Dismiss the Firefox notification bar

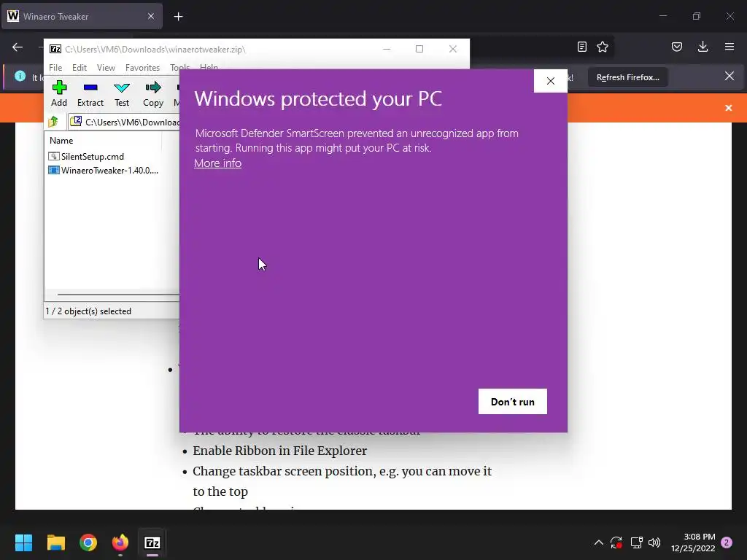[x=729, y=76]
